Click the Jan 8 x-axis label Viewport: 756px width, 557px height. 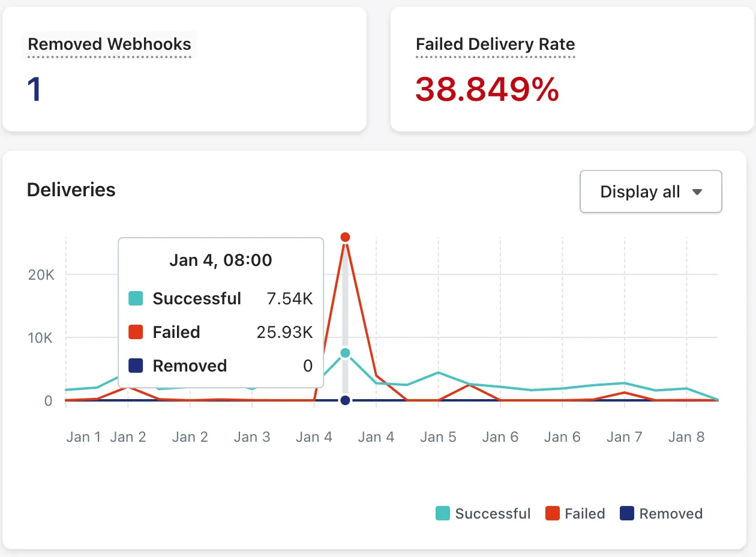point(686,437)
